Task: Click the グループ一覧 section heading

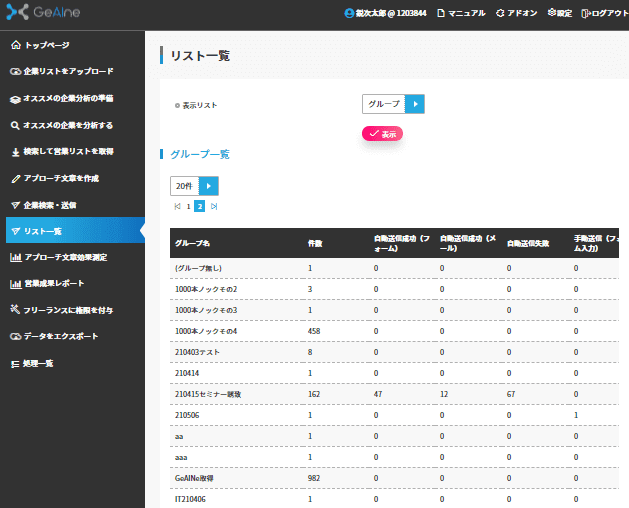Action: tap(200, 154)
